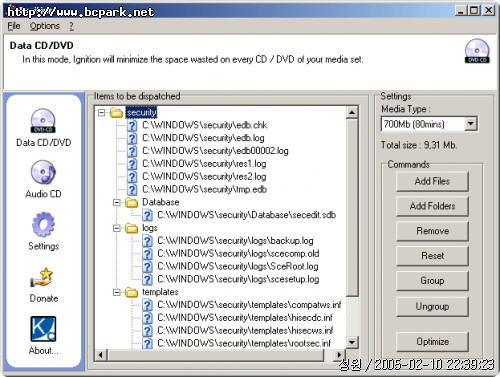Image resolution: width=500 pixels, height=377 pixels.
Task: Select the templates folder label
Action: point(160,292)
